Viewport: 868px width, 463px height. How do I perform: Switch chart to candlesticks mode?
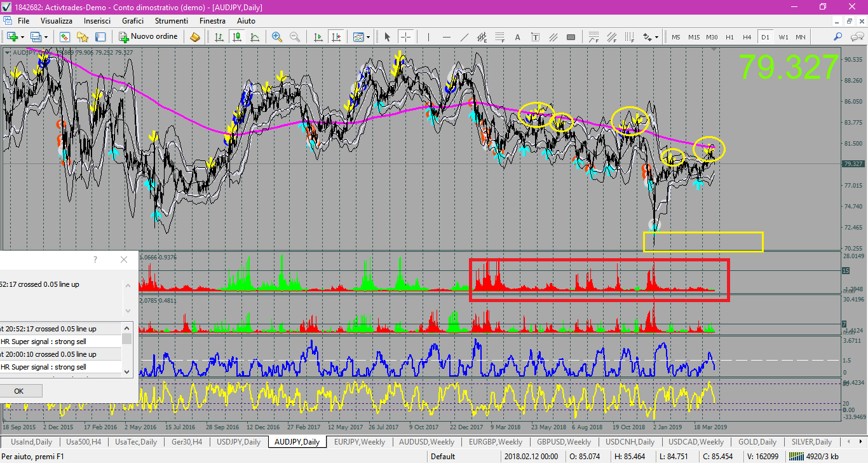237,37
